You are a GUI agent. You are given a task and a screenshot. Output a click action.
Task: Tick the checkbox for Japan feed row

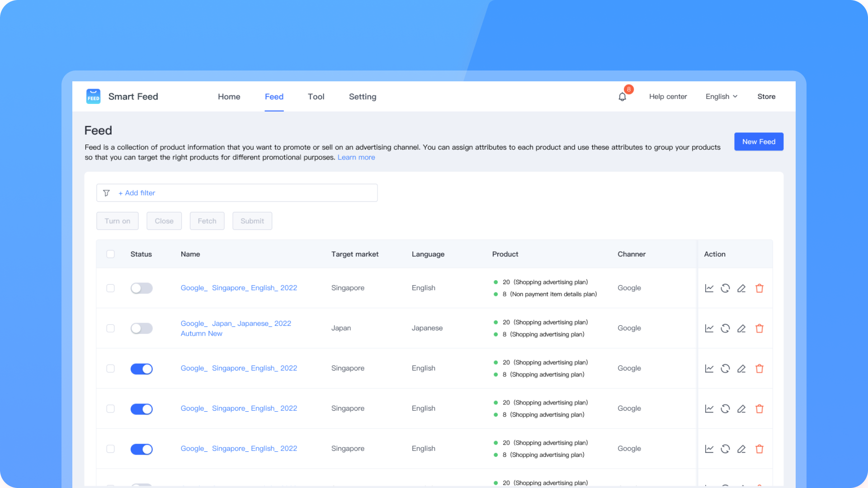click(110, 328)
